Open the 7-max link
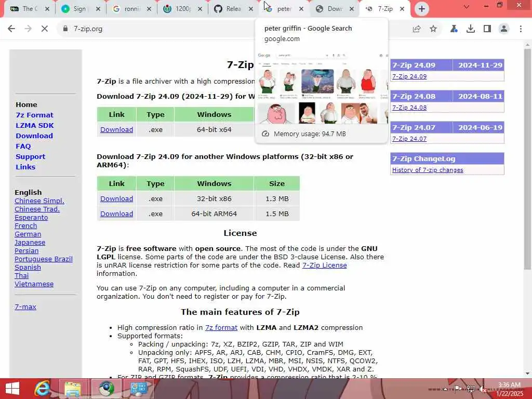Viewport: 532px width, 399px height. [25, 307]
